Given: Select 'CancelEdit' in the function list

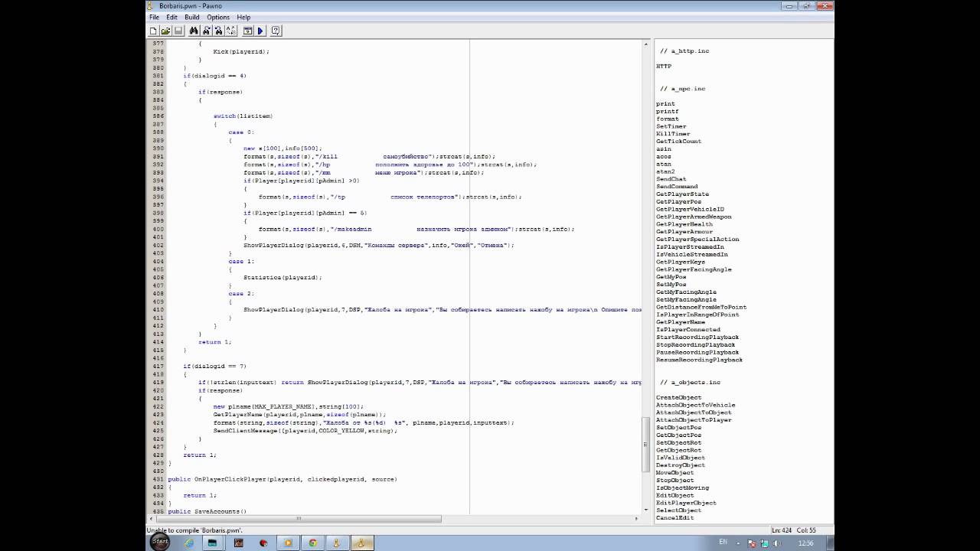Looking at the screenshot, I should coord(675,518).
